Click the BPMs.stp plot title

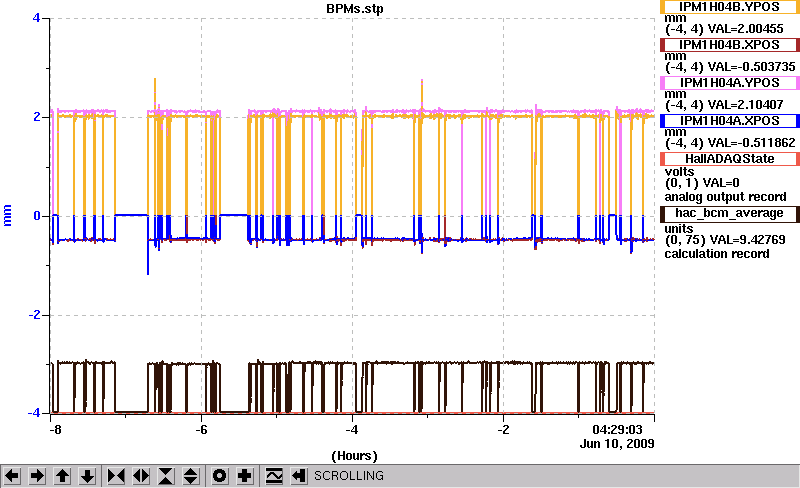355,9
